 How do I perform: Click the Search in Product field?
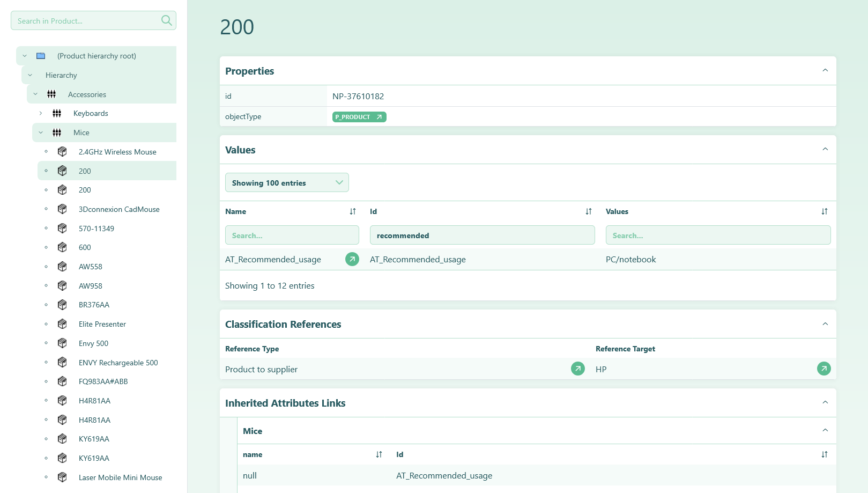pyautogui.click(x=93, y=20)
